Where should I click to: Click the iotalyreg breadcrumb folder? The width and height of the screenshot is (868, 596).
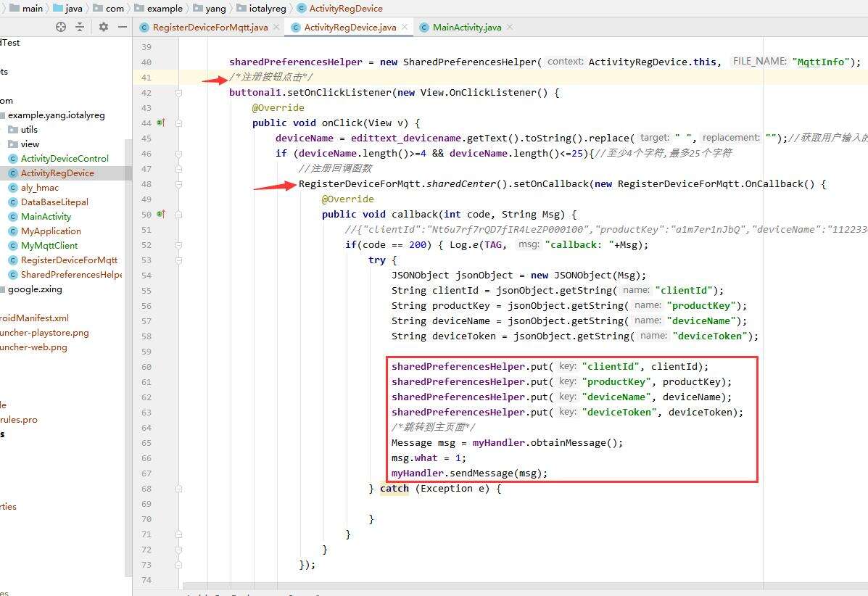pos(265,9)
